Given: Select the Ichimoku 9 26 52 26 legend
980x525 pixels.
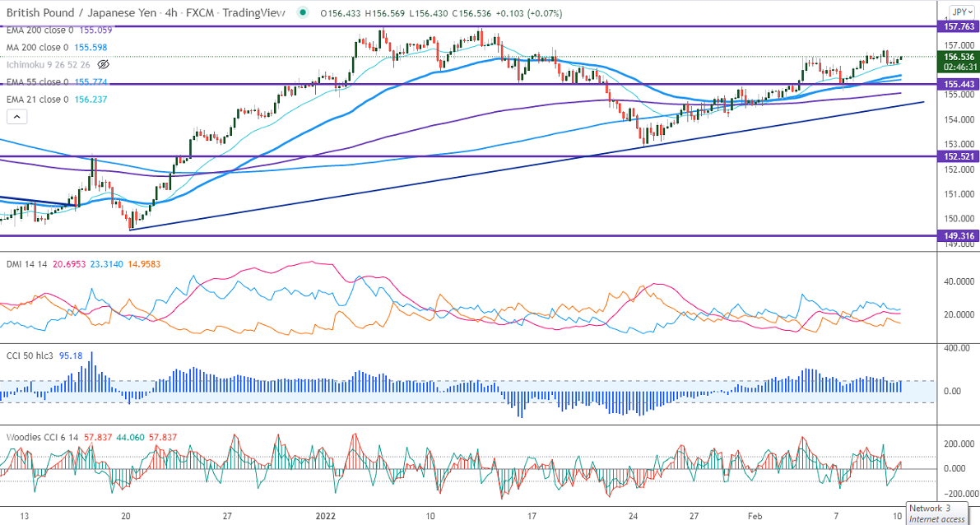Looking at the screenshot, I should (48, 64).
